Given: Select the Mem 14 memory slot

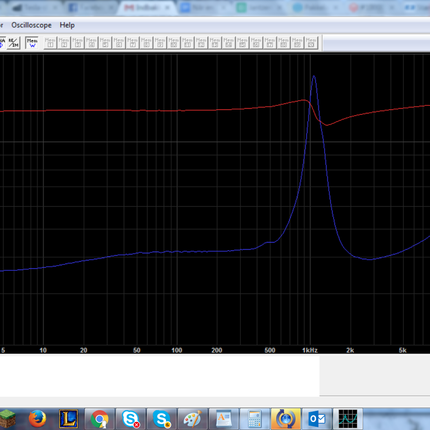Looking at the screenshot, I should pyautogui.click(x=228, y=43).
